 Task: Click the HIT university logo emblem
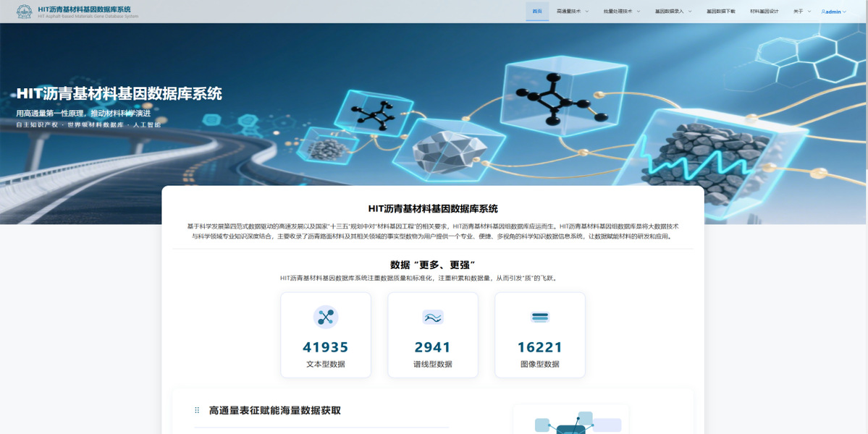tap(24, 12)
